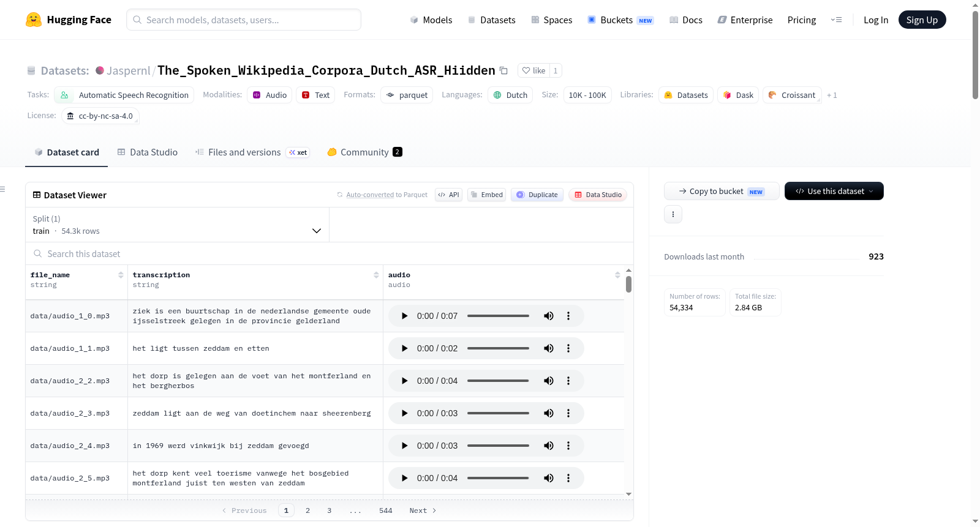Open Docs in the top navigation
The width and height of the screenshot is (980, 527).
click(x=686, y=20)
